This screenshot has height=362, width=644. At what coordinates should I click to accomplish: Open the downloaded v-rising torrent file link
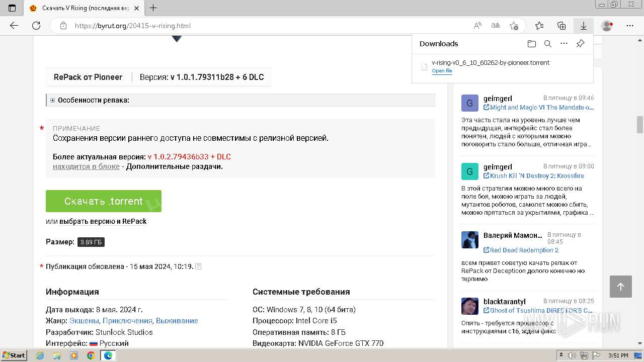442,71
